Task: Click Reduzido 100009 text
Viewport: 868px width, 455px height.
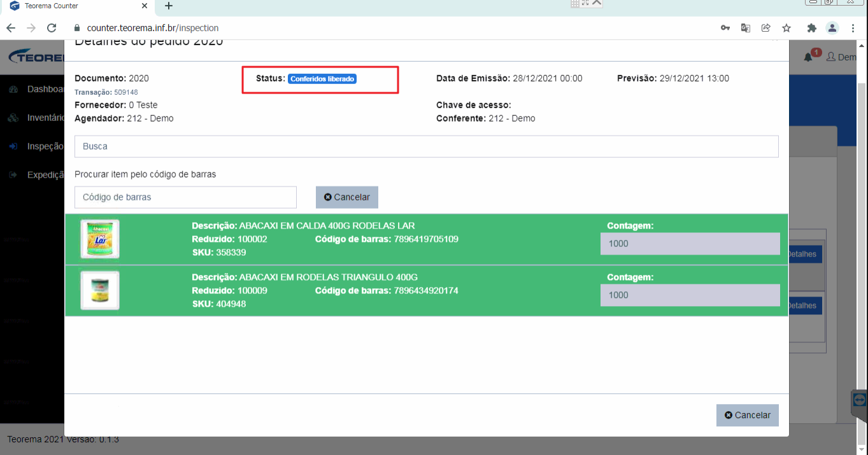Action: [229, 291]
